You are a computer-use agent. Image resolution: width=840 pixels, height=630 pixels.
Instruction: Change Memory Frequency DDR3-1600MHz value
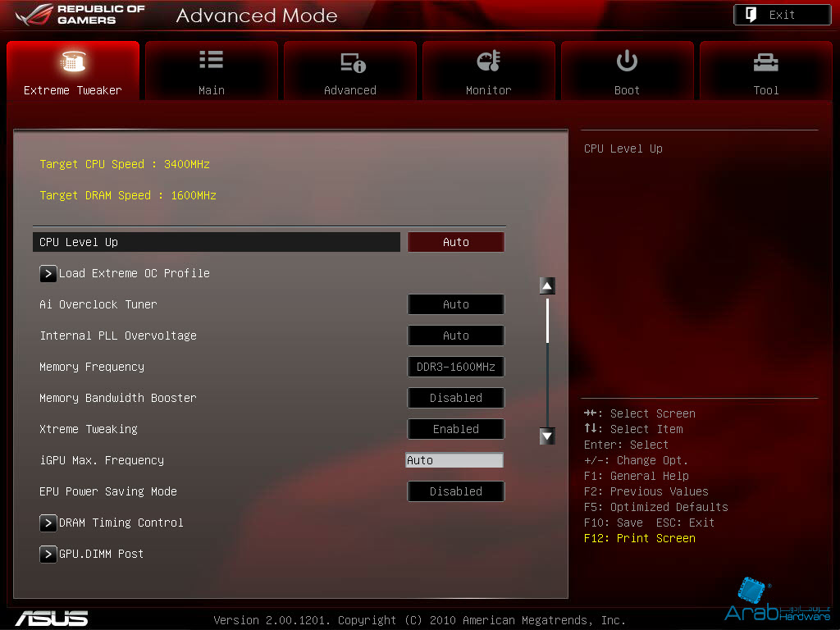tap(456, 367)
